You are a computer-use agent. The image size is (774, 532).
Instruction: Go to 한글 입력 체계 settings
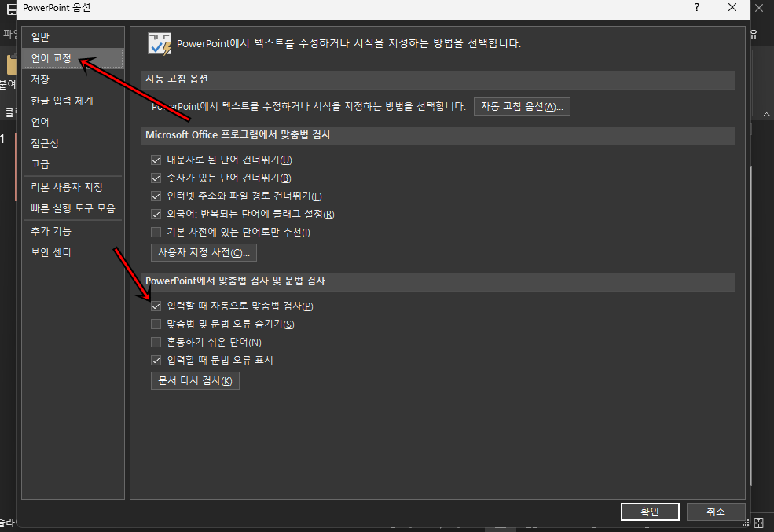point(72,101)
